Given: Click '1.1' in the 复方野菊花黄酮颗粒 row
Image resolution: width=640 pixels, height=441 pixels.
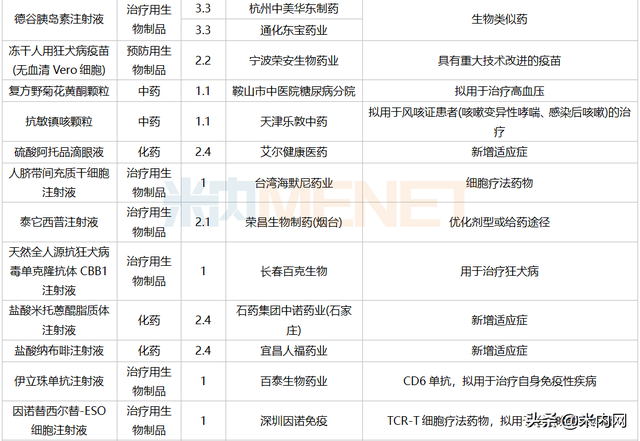Looking at the screenshot, I should (x=203, y=91).
